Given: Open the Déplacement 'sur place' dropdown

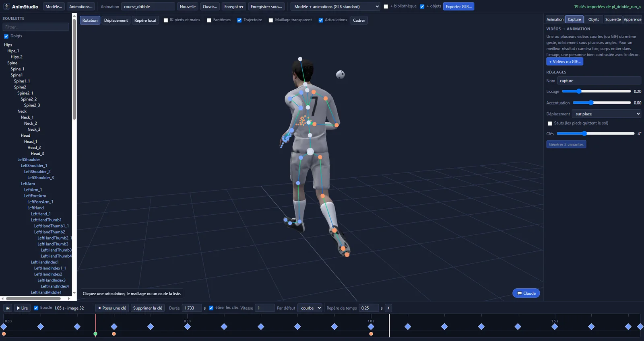Looking at the screenshot, I should pyautogui.click(x=607, y=114).
